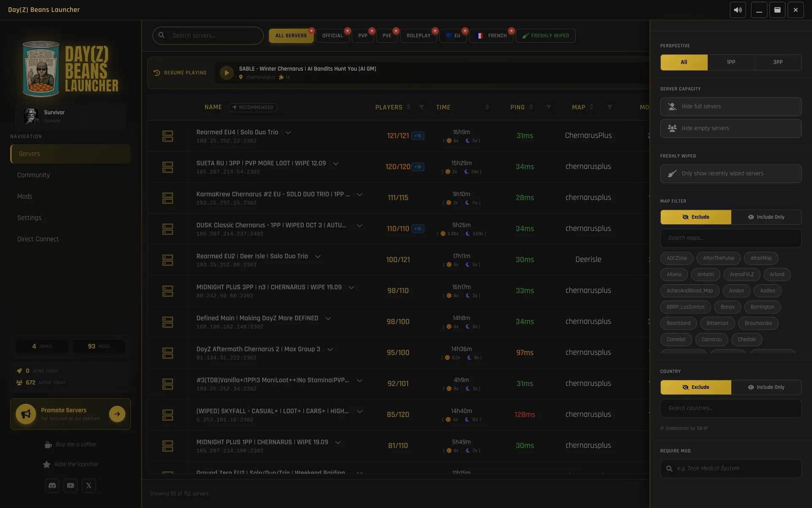Click the Map column filter funnel icon
Viewport: 812px width, 508px height.
[x=609, y=107]
